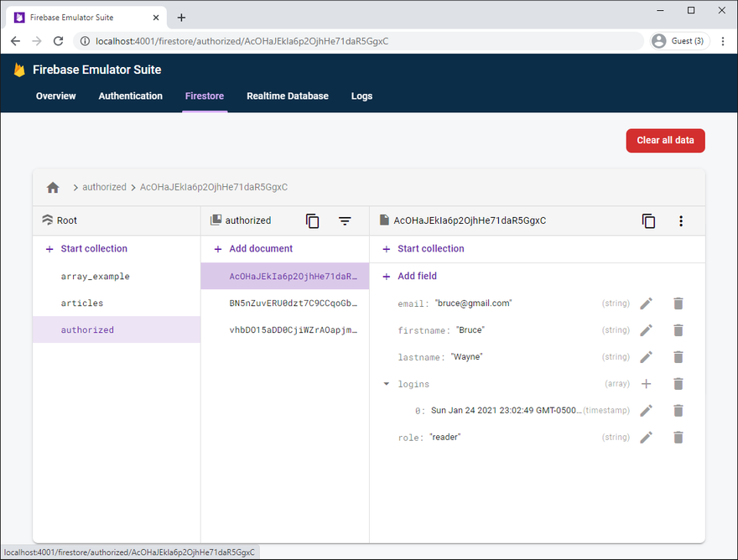This screenshot has width=738, height=560.
Task: Click Add document in authorized column
Action: [253, 248]
